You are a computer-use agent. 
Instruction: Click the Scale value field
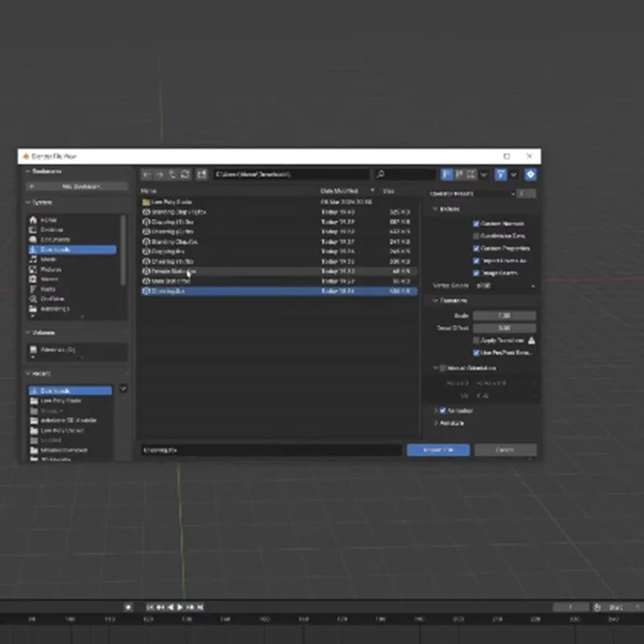point(505,316)
